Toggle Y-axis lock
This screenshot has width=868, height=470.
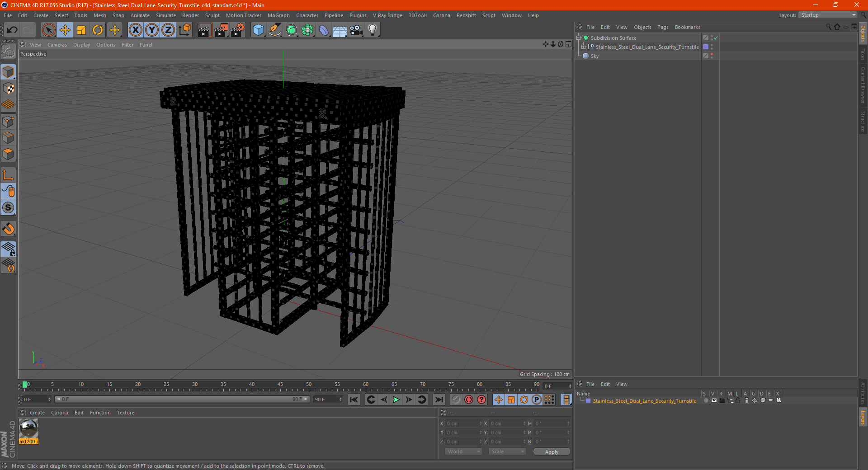pyautogui.click(x=152, y=30)
